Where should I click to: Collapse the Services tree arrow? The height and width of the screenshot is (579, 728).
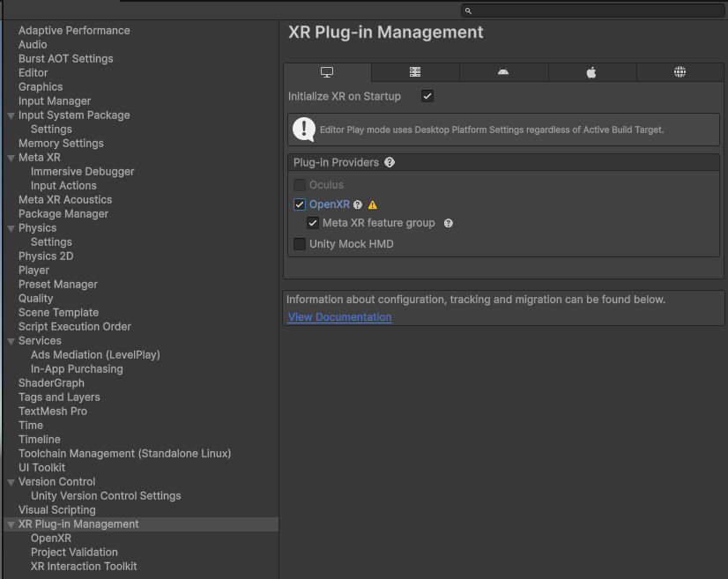pos(11,341)
